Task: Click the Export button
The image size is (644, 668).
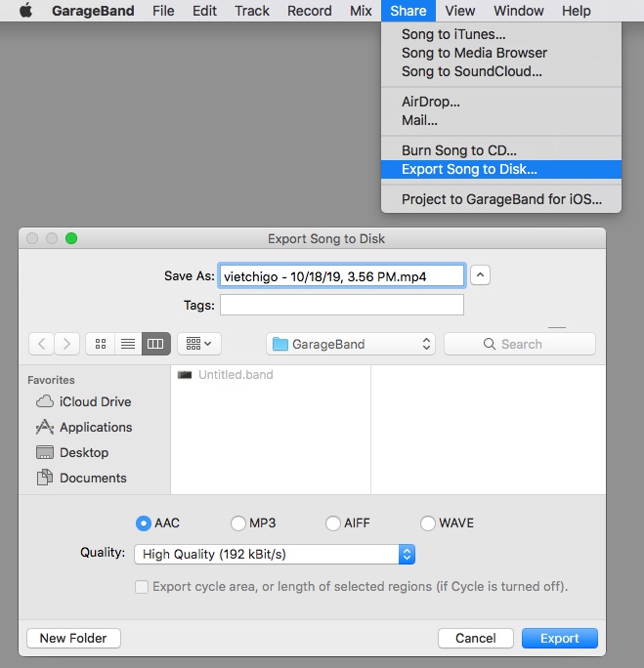Action: 559,638
